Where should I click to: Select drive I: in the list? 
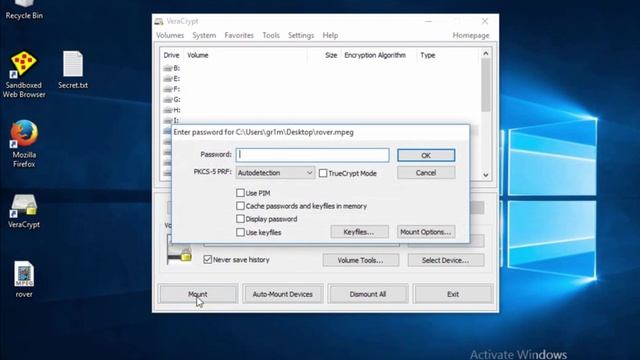[172, 120]
